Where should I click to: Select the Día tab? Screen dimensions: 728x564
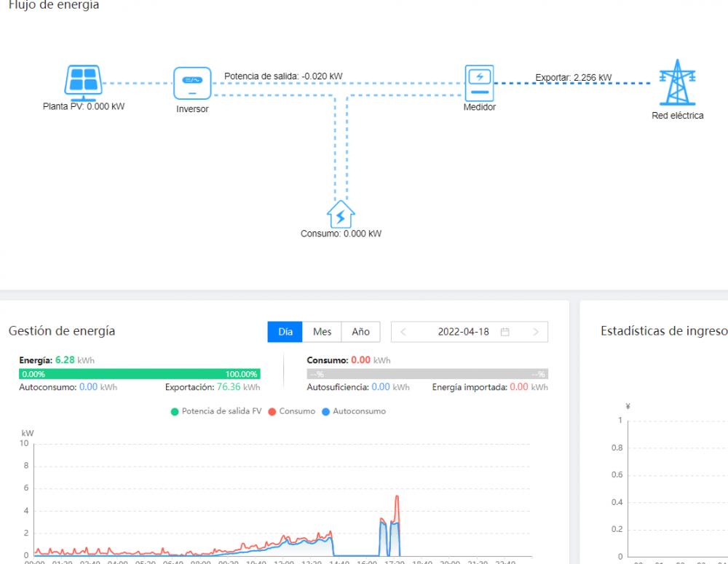[x=285, y=332]
